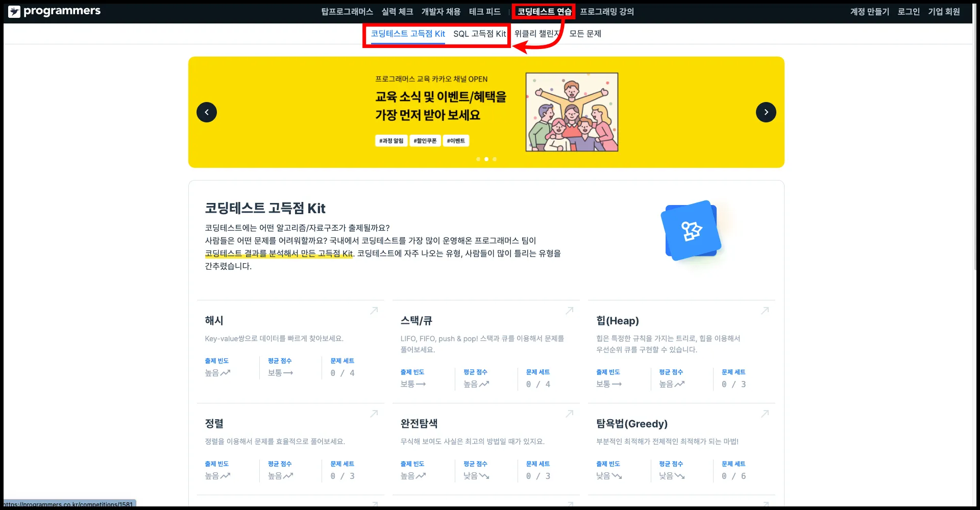The image size is (980, 510).
Task: Click the blue 코딩테스트 고득점 Kit illustration
Action: [x=691, y=231]
